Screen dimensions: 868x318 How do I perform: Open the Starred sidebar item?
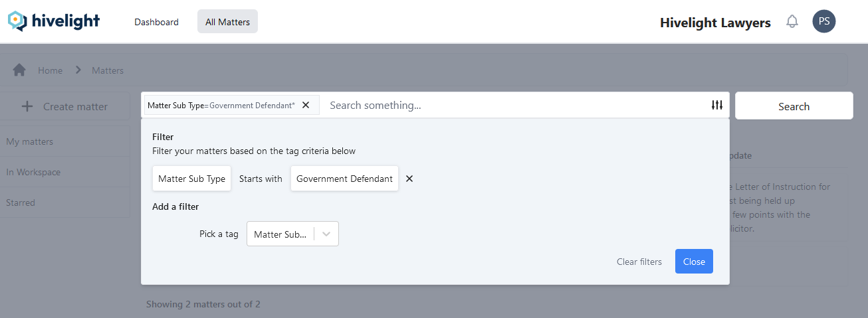point(21,202)
